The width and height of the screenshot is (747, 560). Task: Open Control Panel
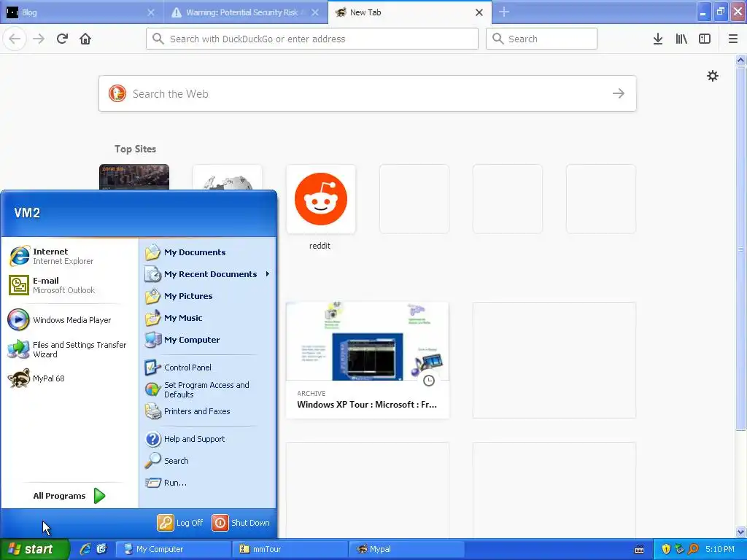pos(207,367)
